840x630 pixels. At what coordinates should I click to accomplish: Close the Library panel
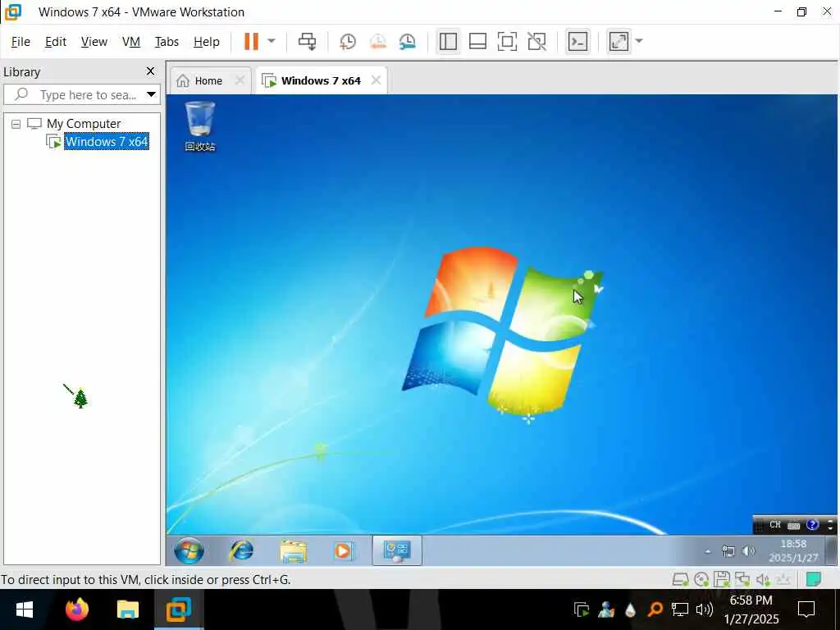(151, 71)
